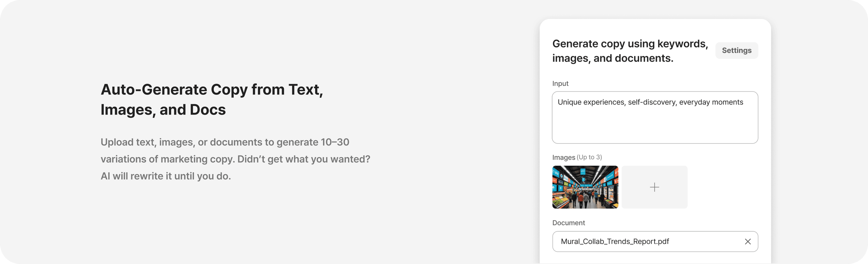The image size is (868, 264).
Task: Click the "everyday moments" keyword text
Action: 711,102
